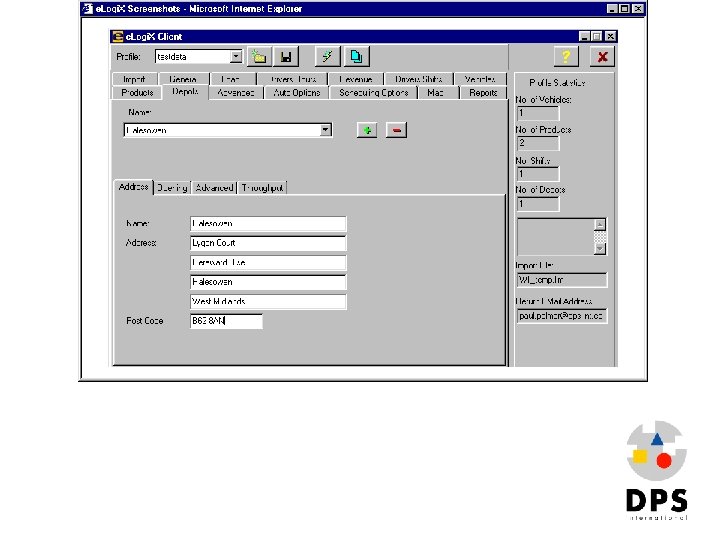Click the No of Vehicles value box

[538, 113]
